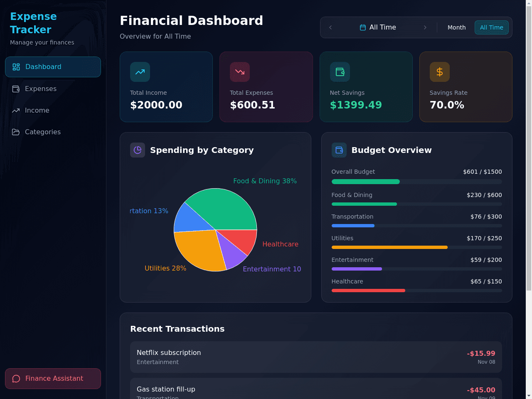532x399 pixels.
Task: Open the Gas station fill-up transaction
Action: 316,389
